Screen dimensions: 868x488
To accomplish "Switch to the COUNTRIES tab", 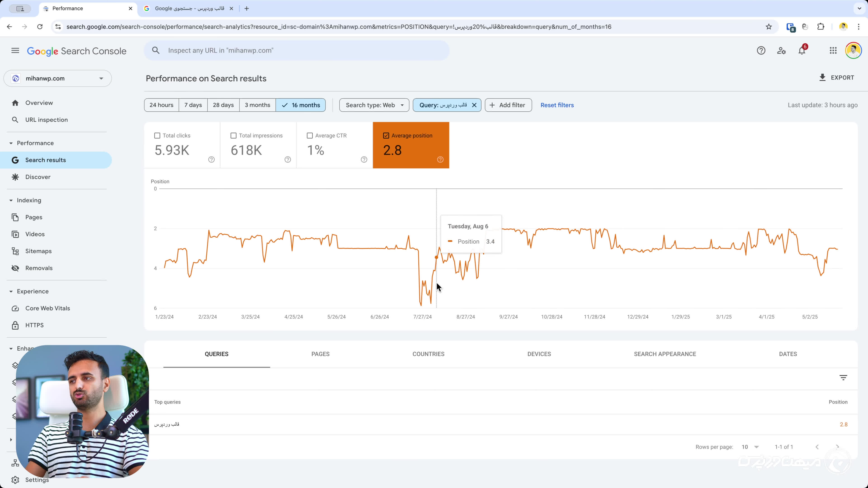I will pos(428,354).
